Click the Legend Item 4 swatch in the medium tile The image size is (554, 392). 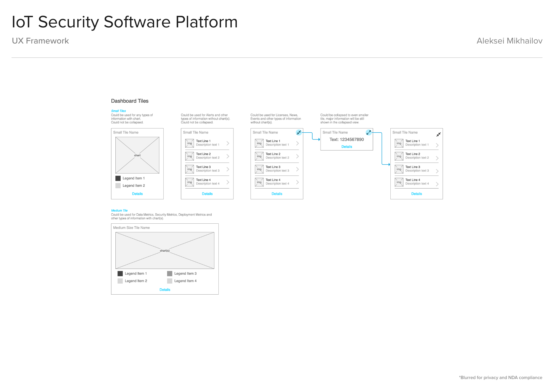pos(170,281)
